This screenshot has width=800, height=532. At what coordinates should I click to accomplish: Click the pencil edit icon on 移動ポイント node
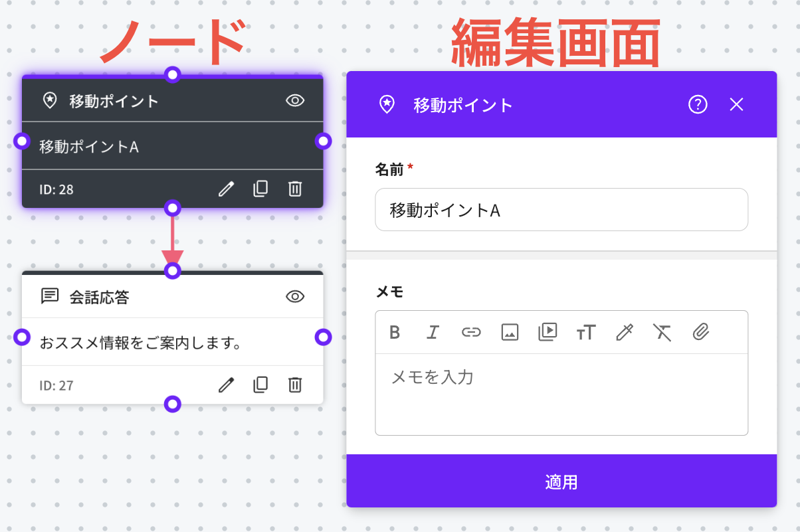click(x=227, y=189)
